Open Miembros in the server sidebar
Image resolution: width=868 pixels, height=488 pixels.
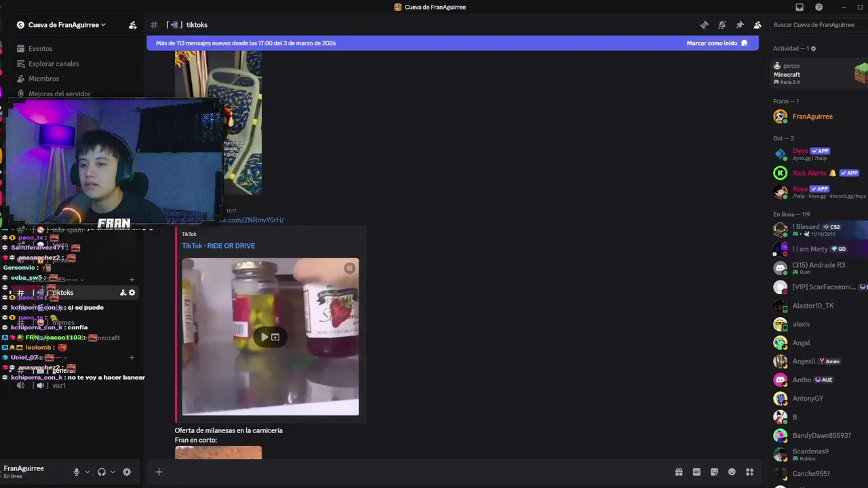[x=43, y=79]
